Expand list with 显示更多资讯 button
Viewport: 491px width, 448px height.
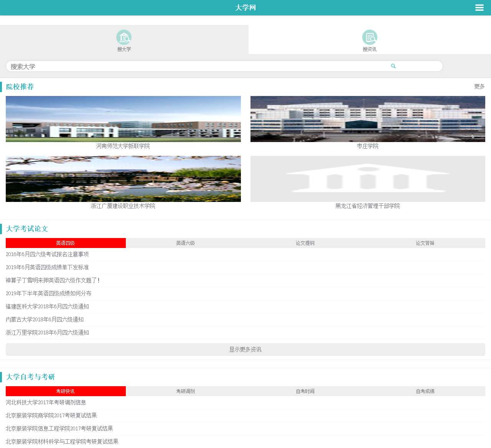[245, 349]
